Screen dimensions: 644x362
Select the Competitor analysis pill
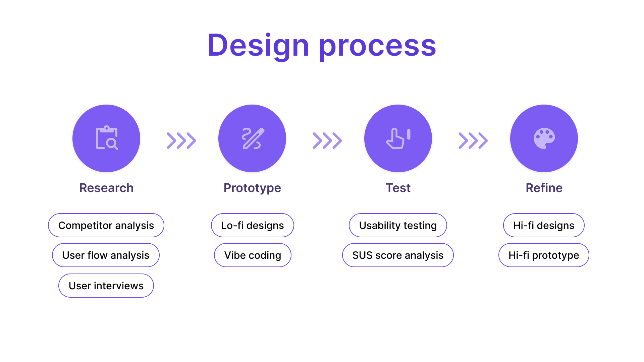click(106, 225)
